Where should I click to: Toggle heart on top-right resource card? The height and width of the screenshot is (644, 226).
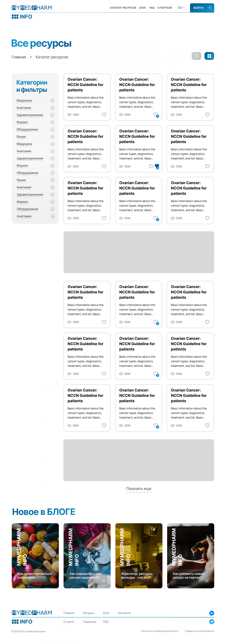[207, 115]
